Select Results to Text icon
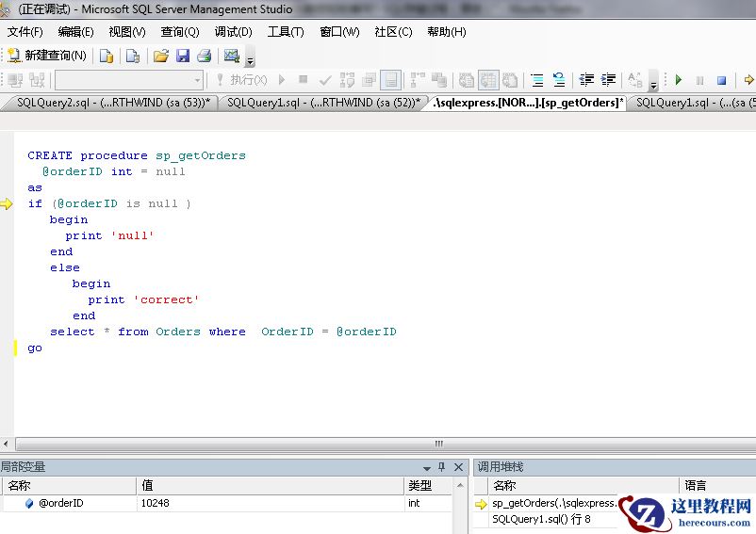Screen dimensions: 756x534 pyautogui.click(x=467, y=80)
